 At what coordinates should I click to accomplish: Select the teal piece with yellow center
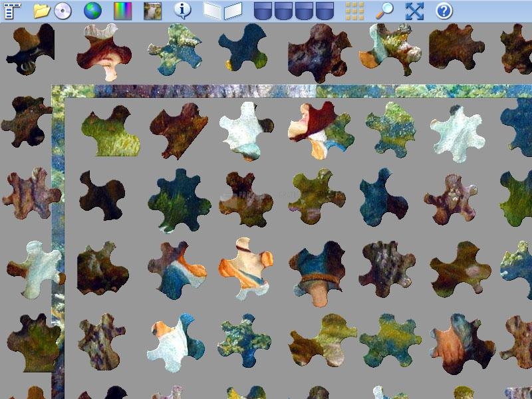[390, 340]
